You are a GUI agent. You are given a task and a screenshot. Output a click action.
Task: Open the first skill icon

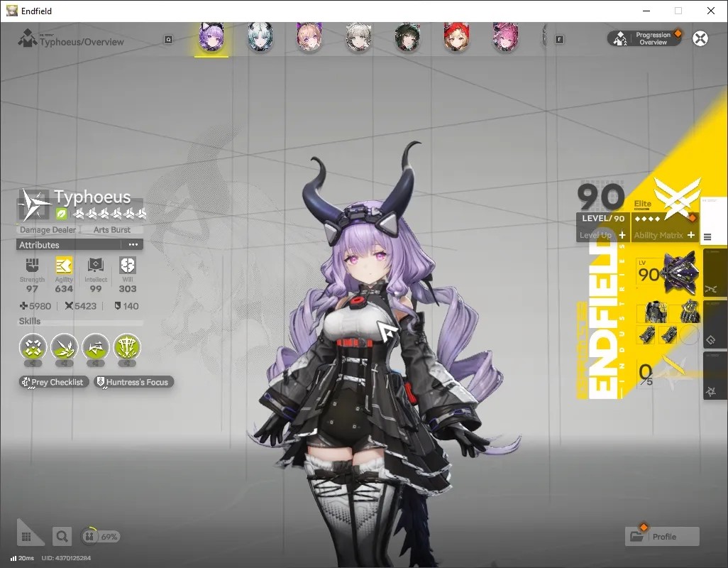[33, 347]
